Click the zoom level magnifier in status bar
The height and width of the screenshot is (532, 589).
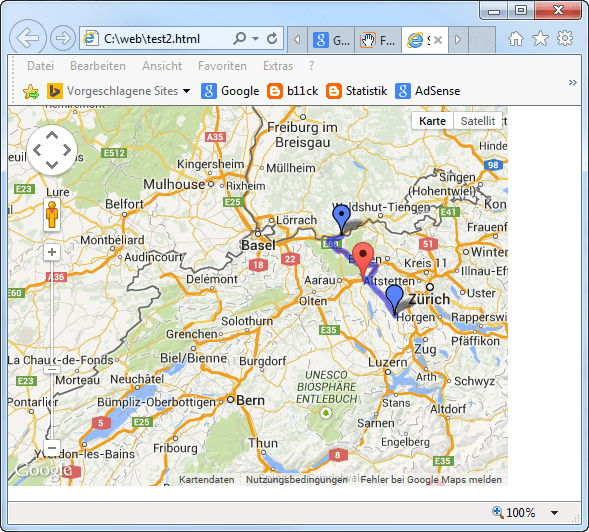point(498,512)
